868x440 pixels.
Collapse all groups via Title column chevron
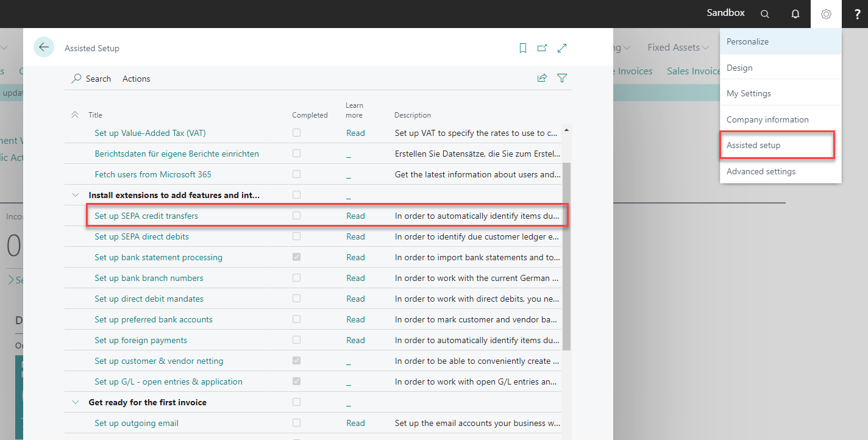pyautogui.click(x=75, y=115)
